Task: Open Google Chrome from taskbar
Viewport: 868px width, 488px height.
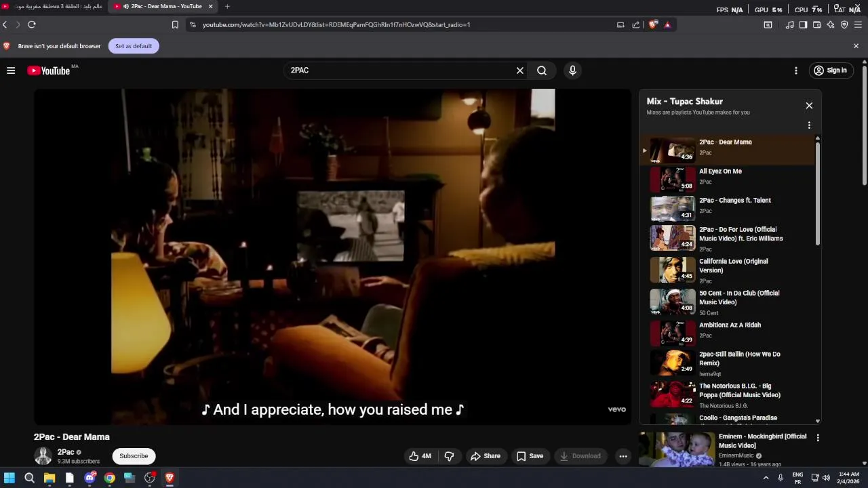Action: click(x=109, y=478)
